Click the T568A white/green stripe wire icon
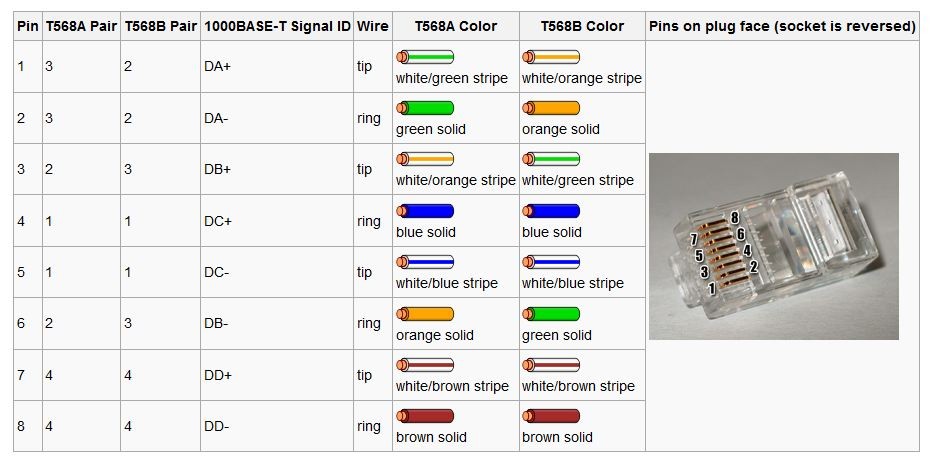Image resolution: width=933 pixels, height=464 pixels. 425,57
